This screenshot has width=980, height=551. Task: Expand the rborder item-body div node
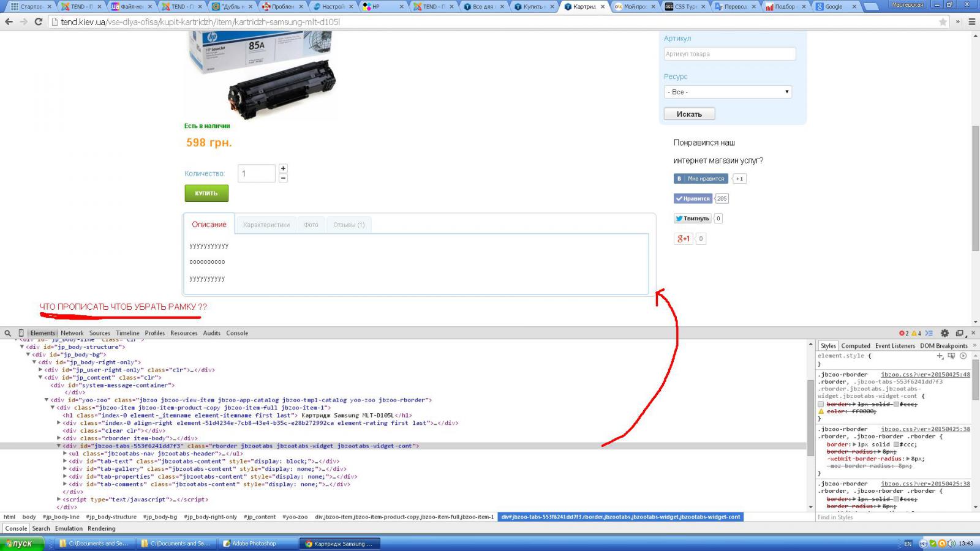[59, 438]
